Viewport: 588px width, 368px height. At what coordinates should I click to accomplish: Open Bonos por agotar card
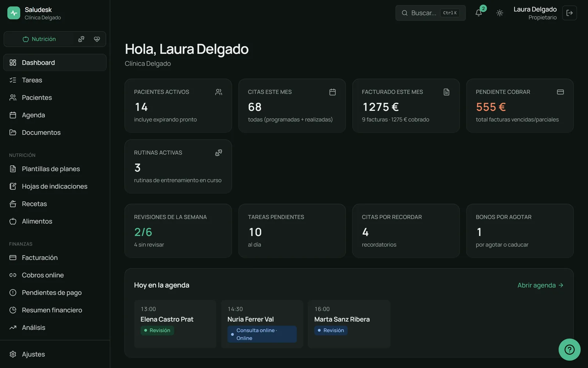[520, 231]
